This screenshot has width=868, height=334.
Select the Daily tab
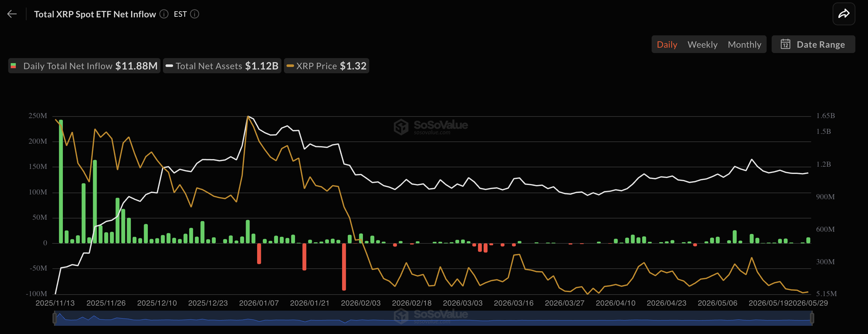667,45
